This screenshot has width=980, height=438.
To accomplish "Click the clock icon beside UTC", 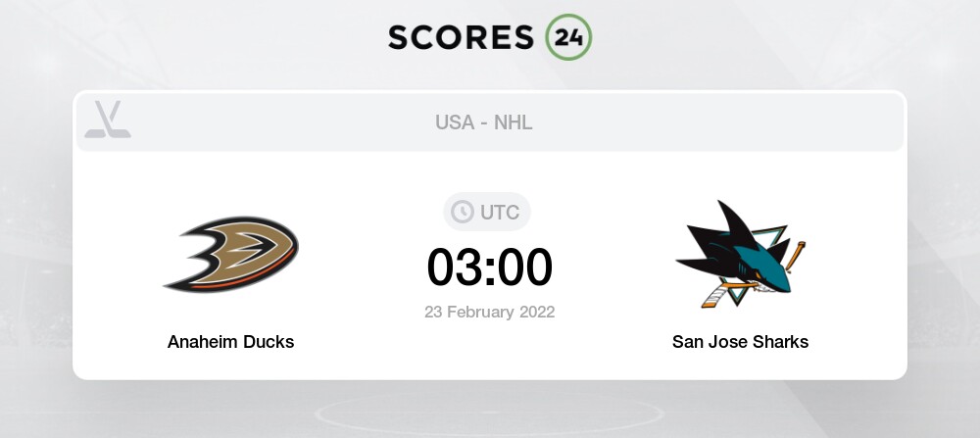I will pos(462,212).
